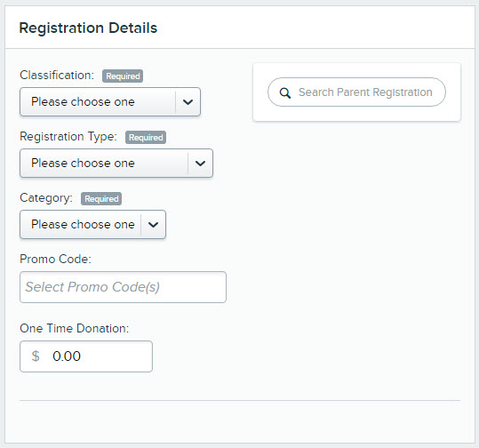Click the Registration Type field label
Screen dimensions: 479x448
pos(68,137)
